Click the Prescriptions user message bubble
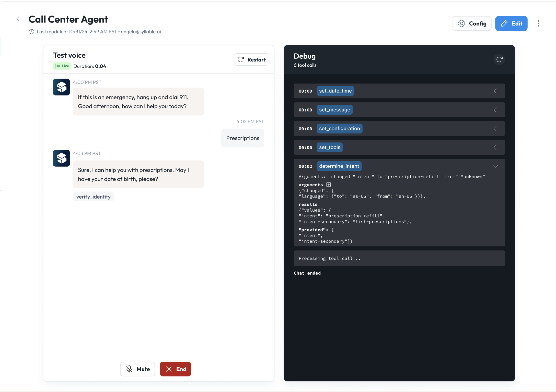The width and height of the screenshot is (556, 392). [242, 138]
